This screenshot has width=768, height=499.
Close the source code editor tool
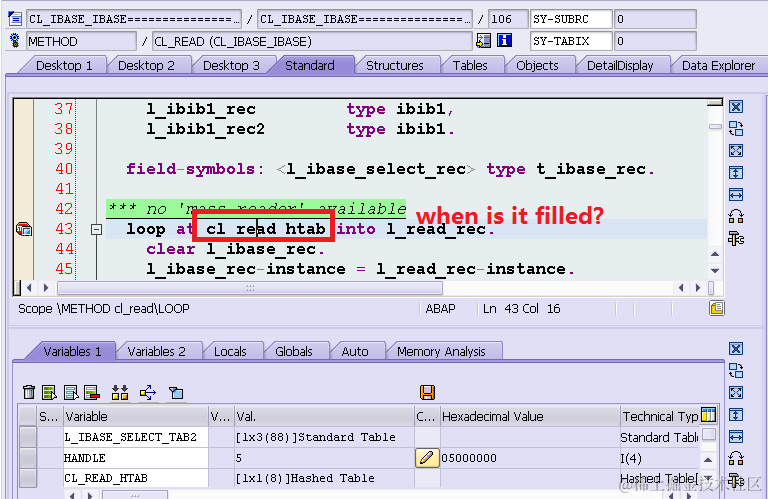coord(736,107)
